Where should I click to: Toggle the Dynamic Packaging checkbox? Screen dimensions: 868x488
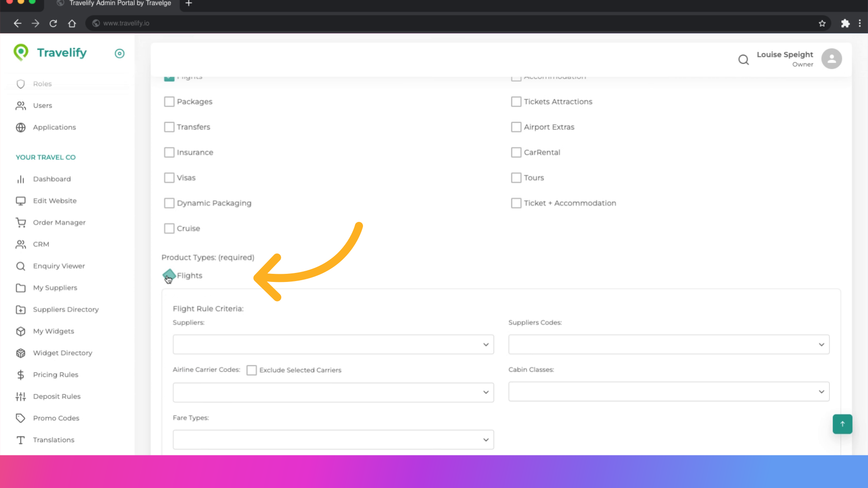click(169, 203)
